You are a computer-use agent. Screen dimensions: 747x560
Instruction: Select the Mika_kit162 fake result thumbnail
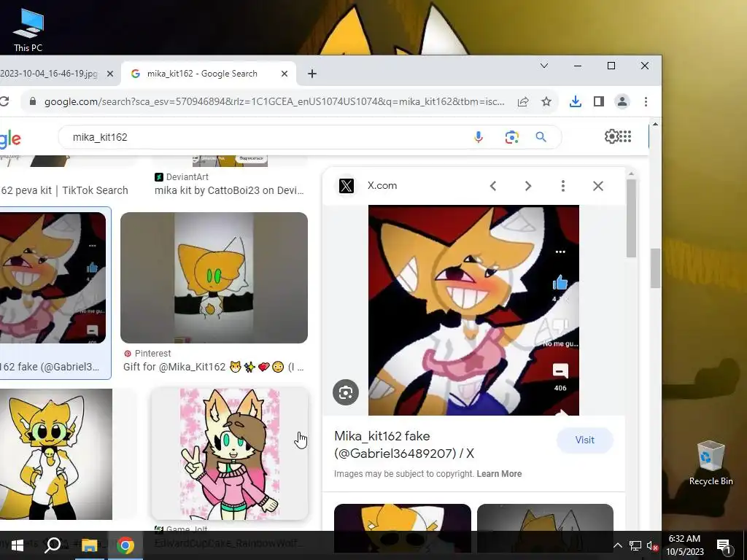tap(53, 278)
